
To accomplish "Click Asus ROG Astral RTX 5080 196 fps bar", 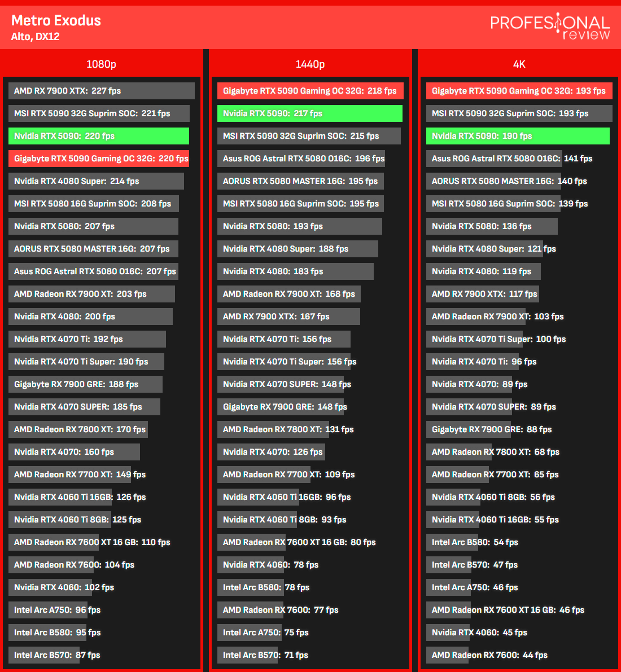I will click(301, 159).
